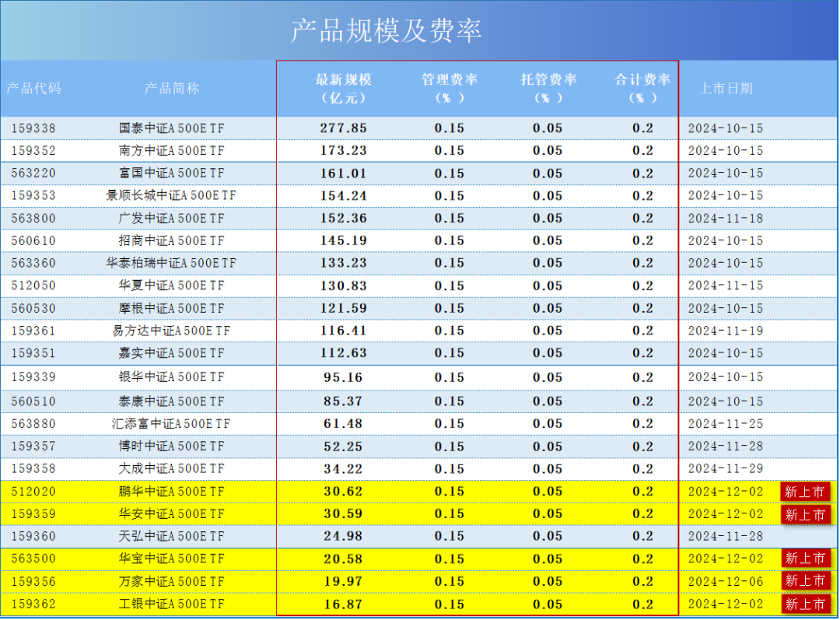Viewport: 840px width, 620px height.
Task: Select the name 南方中证A500ETF
Action: click(x=172, y=151)
